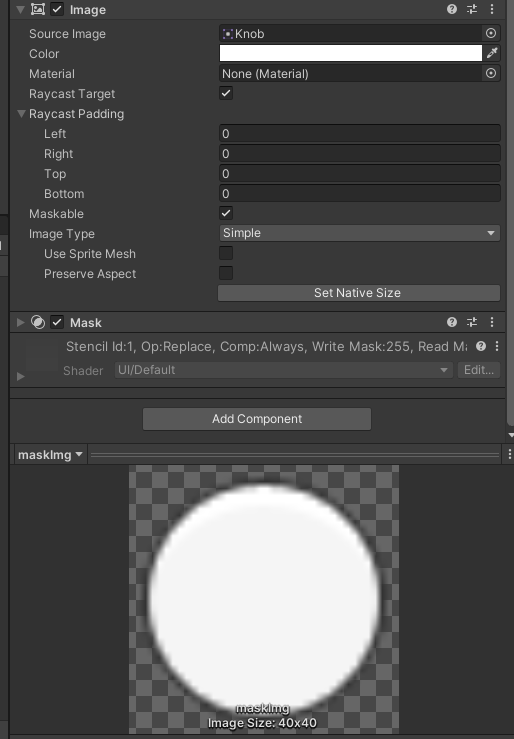Click the Material label
This screenshot has height=739, width=514.
[52, 74]
